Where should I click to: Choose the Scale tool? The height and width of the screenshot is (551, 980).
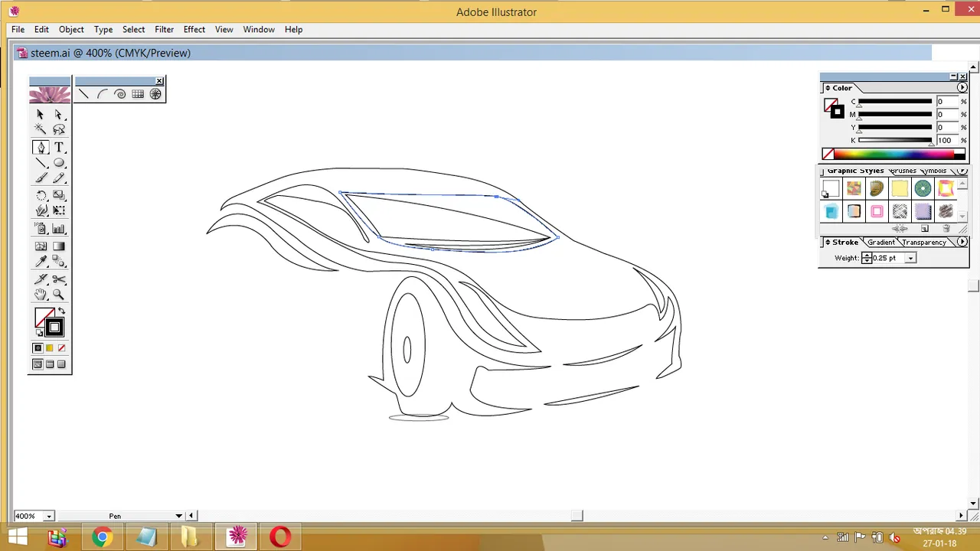coord(59,195)
